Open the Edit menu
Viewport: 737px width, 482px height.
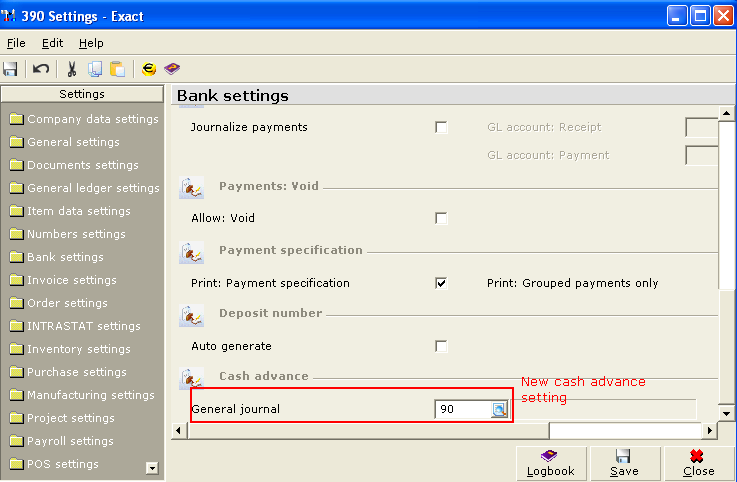[x=52, y=43]
